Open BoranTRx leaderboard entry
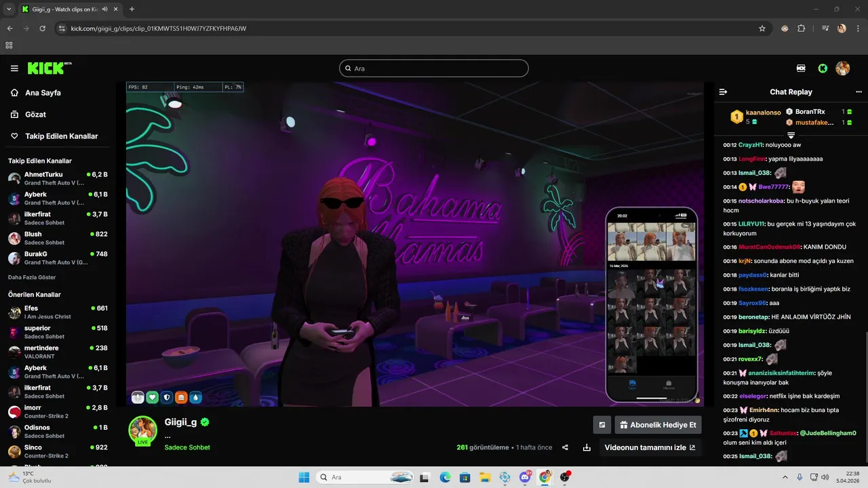This screenshot has height=488, width=868. 810,112
